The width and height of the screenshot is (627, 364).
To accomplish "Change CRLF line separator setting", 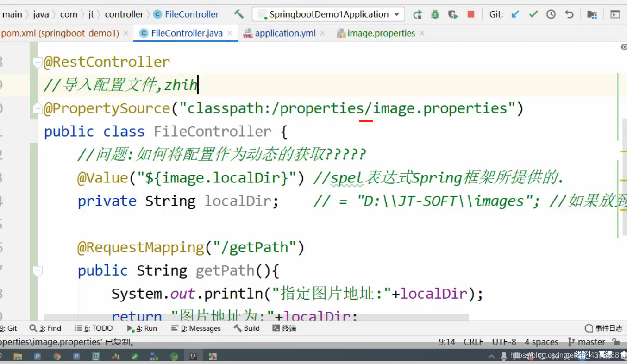I will coord(473,342).
